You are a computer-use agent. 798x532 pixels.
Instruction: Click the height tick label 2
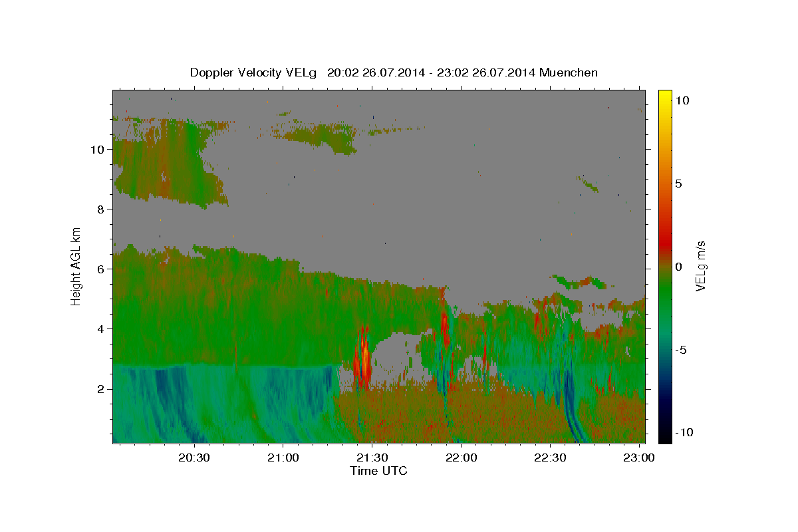[100, 389]
